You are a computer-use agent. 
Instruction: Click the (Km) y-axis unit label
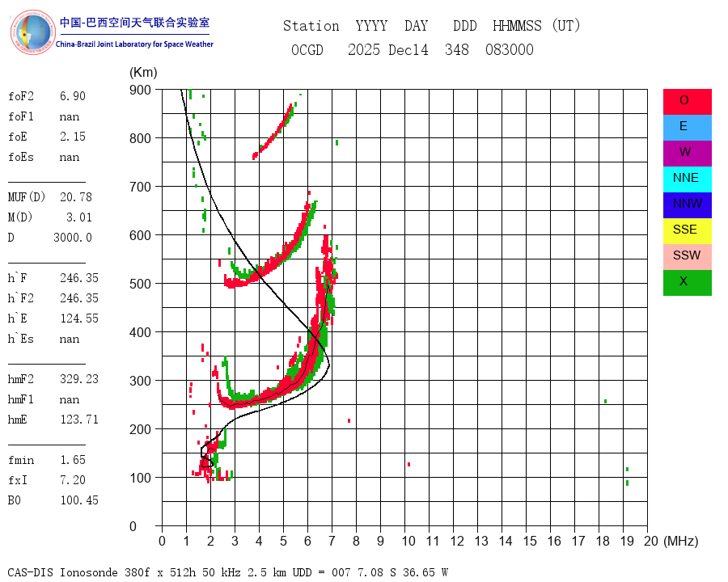(x=143, y=73)
